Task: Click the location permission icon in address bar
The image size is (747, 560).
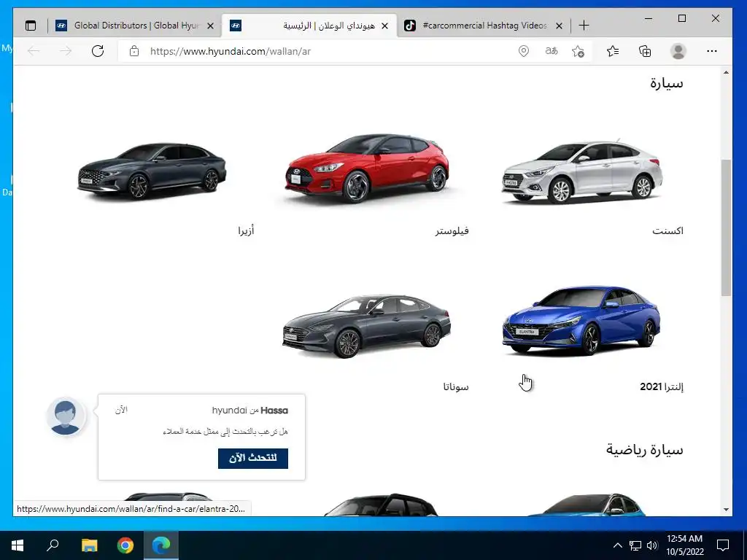Action: (x=524, y=51)
